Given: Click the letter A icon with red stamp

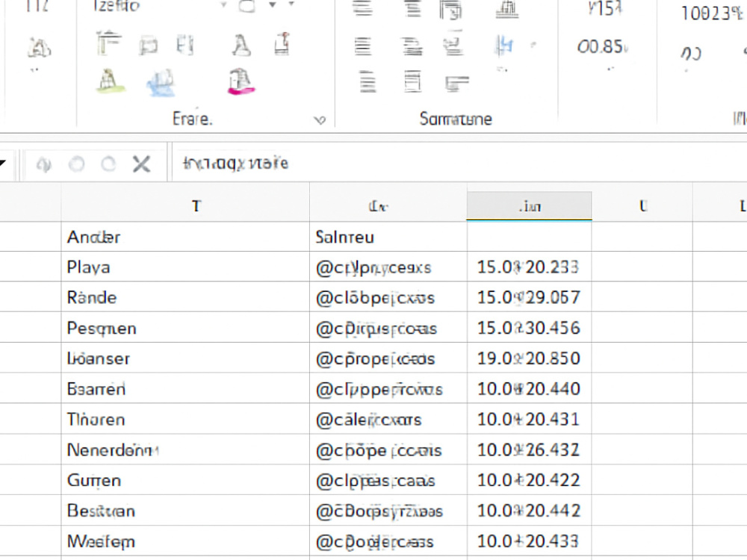Looking at the screenshot, I should [282, 44].
